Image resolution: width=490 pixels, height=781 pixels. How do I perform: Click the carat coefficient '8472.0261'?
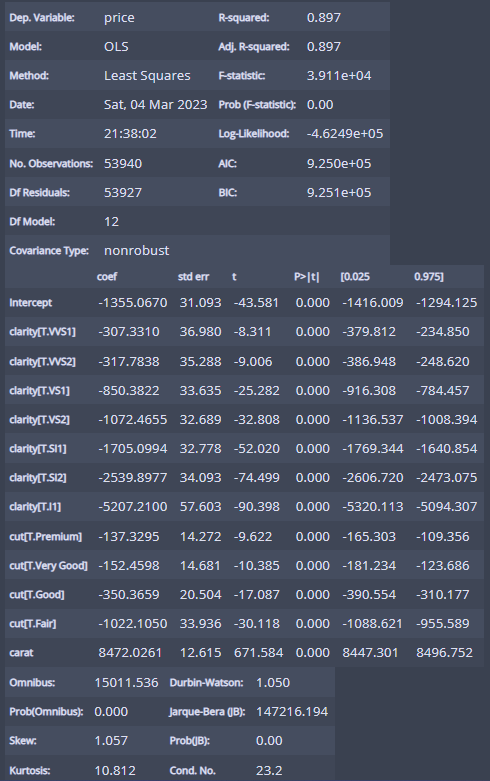point(130,652)
